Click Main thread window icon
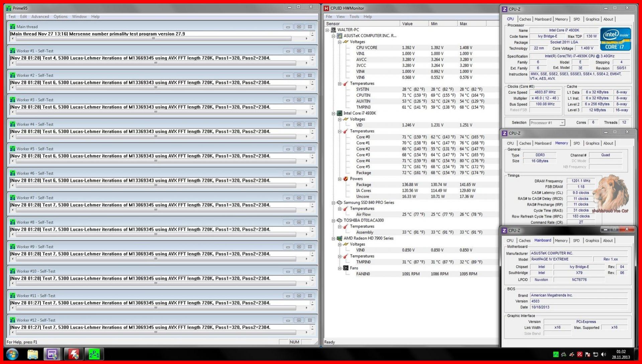The height and width of the screenshot is (364, 642). pos(13,26)
